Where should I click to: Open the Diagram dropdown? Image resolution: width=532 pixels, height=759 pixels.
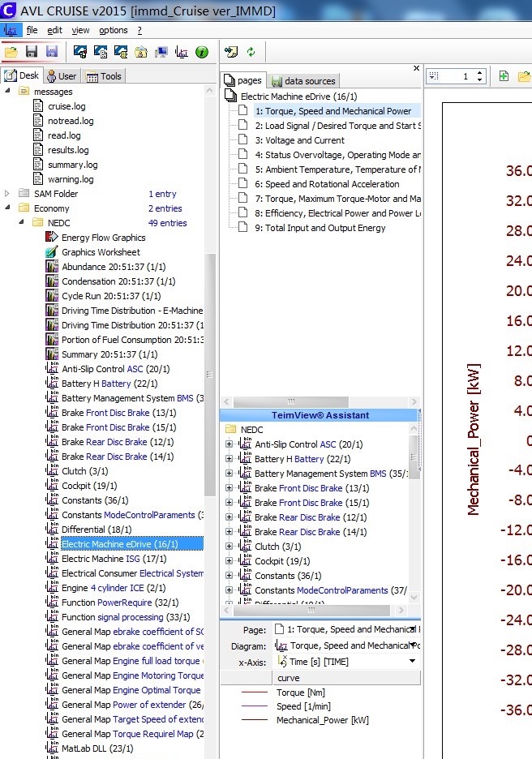[x=413, y=645]
